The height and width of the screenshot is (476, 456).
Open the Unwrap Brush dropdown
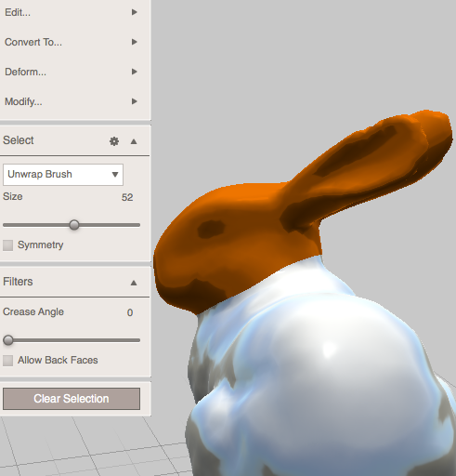tap(63, 175)
